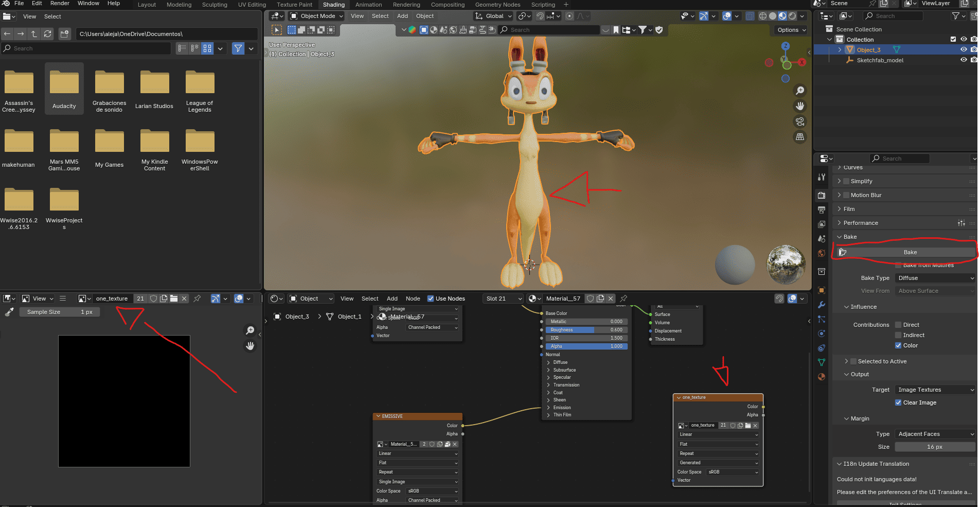This screenshot has width=980, height=507.
Task: Open the Slot 21 material slot dropdown
Action: (503, 299)
